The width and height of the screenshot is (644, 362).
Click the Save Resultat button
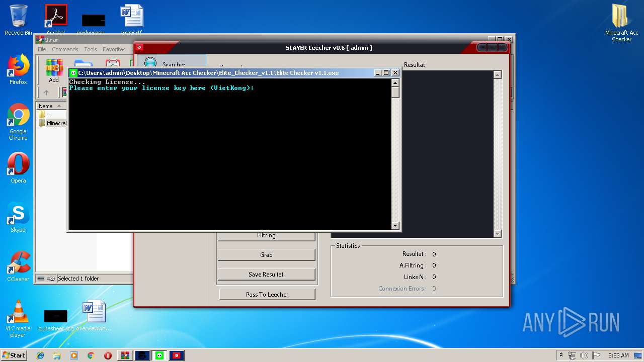pos(266,275)
